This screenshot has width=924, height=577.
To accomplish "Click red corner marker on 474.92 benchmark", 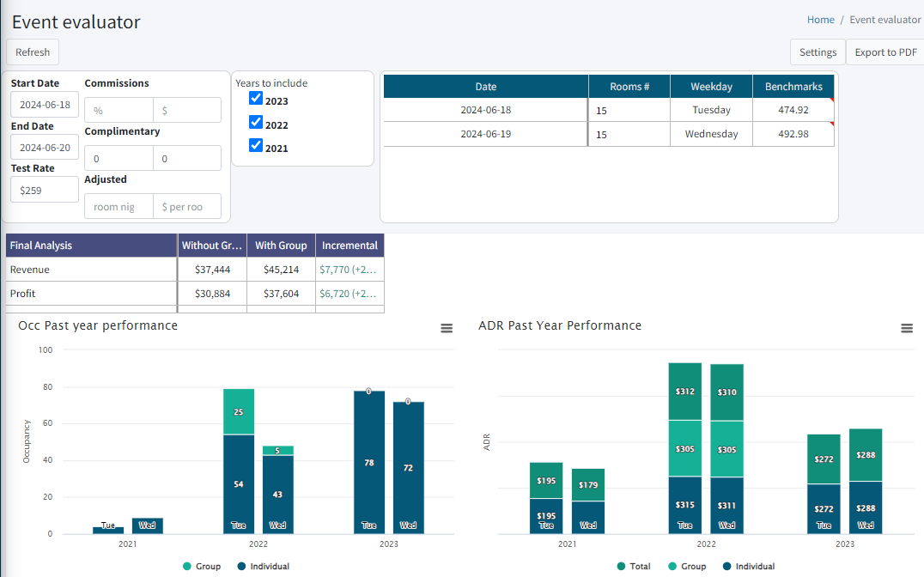I will click(830, 101).
